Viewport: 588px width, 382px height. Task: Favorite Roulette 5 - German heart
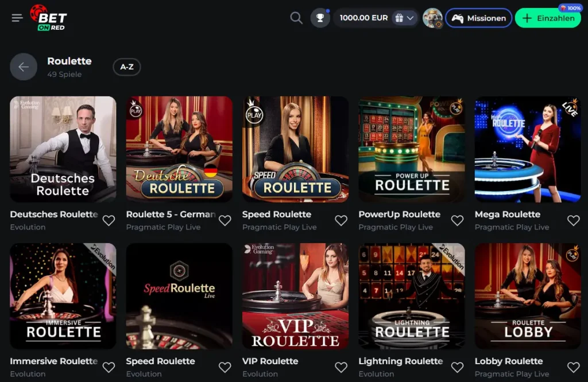pos(225,221)
